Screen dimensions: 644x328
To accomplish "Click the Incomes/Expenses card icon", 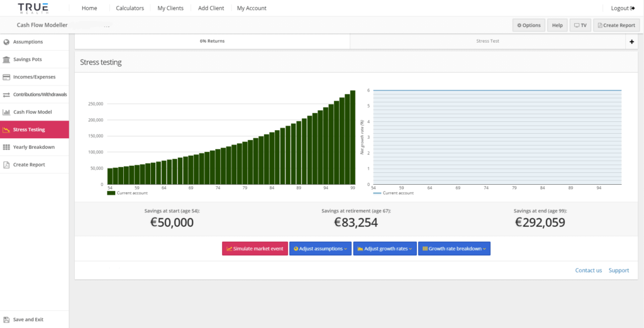I will (x=6, y=77).
